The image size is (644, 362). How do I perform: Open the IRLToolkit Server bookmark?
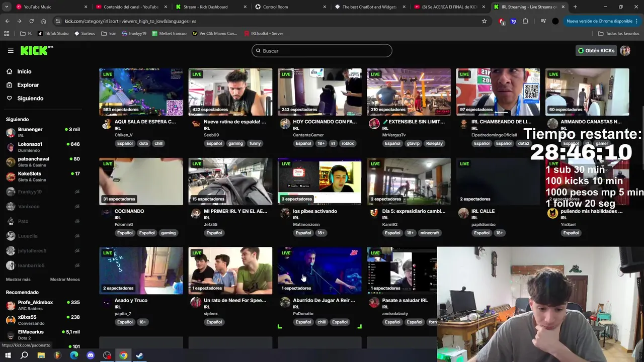[x=263, y=33]
